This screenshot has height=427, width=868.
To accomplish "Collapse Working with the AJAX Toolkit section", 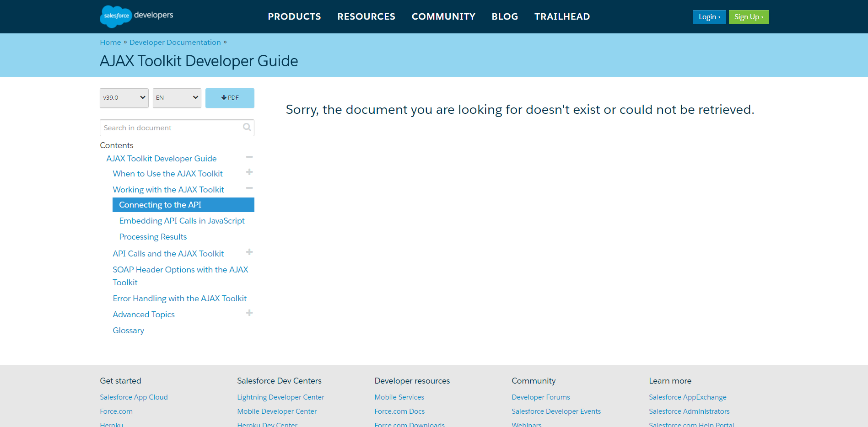I will (x=249, y=188).
